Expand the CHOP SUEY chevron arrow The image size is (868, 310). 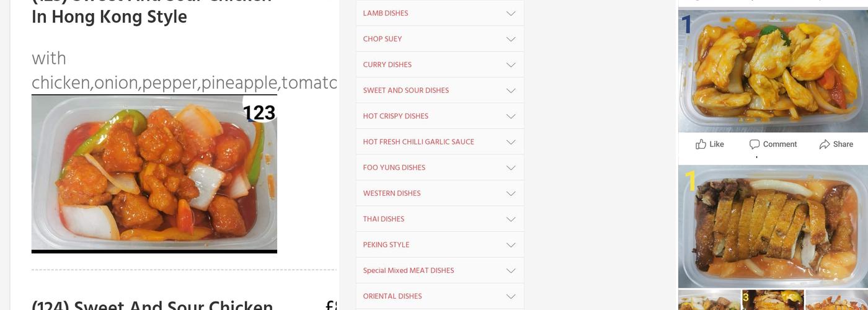click(511, 39)
